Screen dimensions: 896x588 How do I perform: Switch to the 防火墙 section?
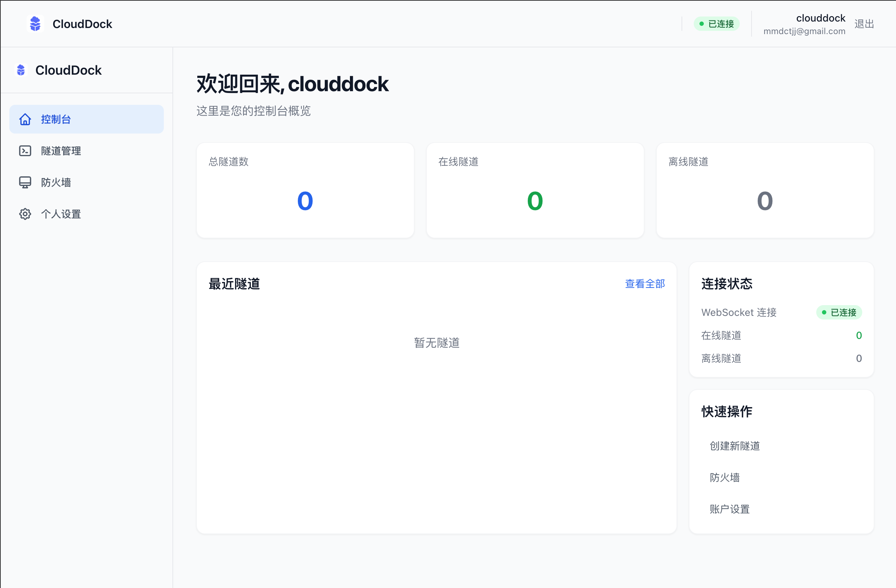(x=56, y=182)
